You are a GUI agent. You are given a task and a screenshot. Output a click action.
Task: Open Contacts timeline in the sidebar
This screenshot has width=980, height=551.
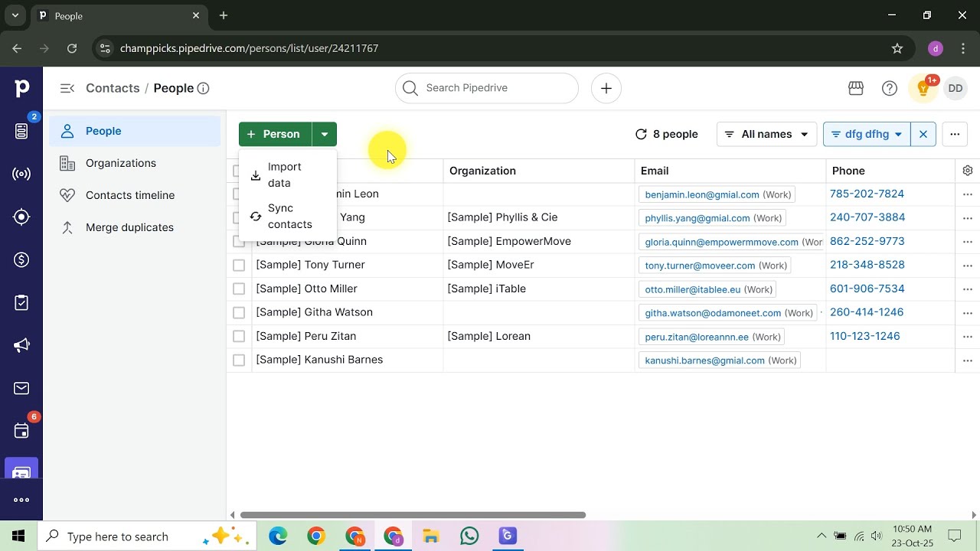[x=135, y=195]
